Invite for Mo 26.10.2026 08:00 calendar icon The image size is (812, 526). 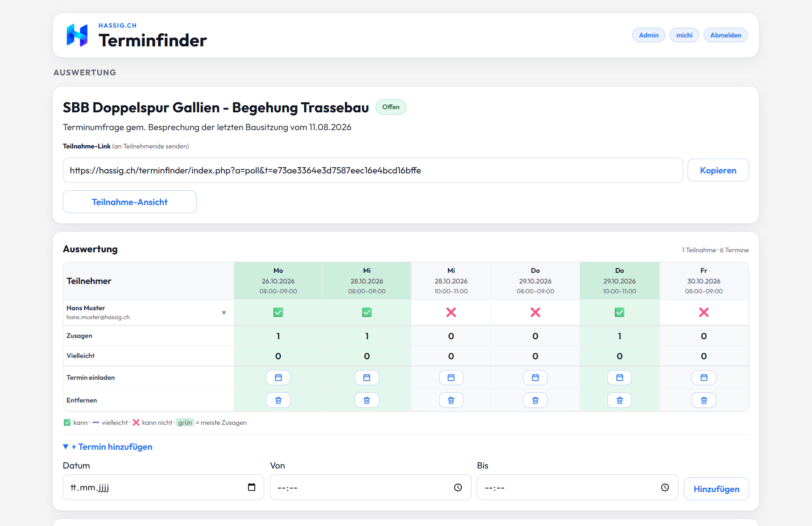click(x=278, y=378)
